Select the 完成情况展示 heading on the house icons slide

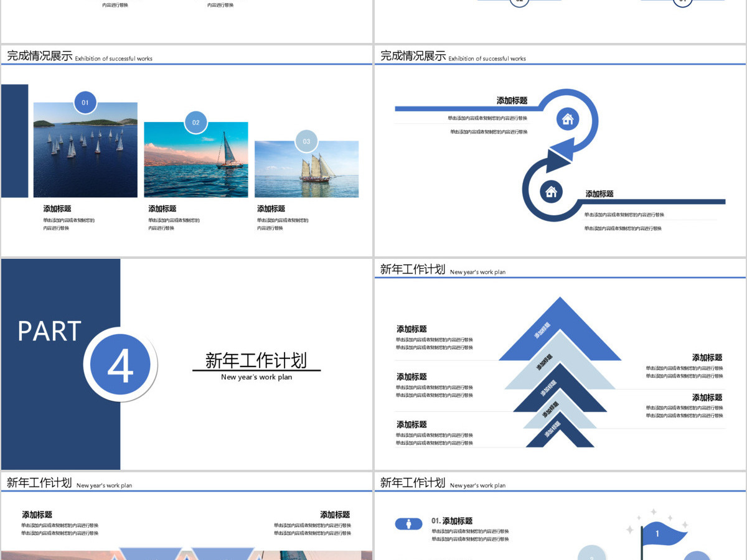point(413,56)
